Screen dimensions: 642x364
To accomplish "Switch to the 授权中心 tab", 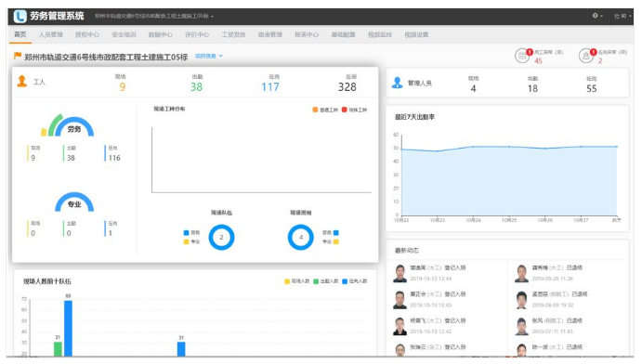I will [x=87, y=34].
